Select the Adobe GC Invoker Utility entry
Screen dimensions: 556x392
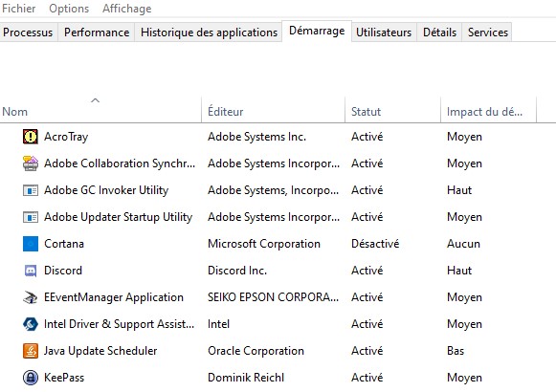pyautogui.click(x=106, y=190)
